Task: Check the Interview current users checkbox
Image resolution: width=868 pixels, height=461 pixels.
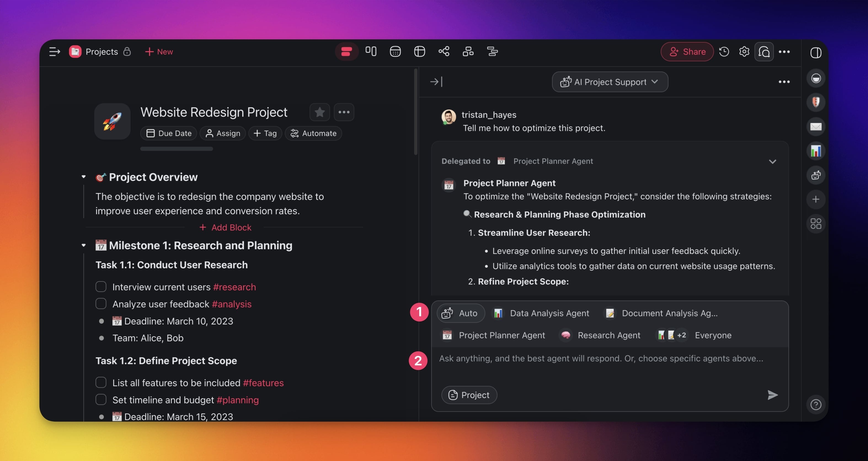Action: 101,287
